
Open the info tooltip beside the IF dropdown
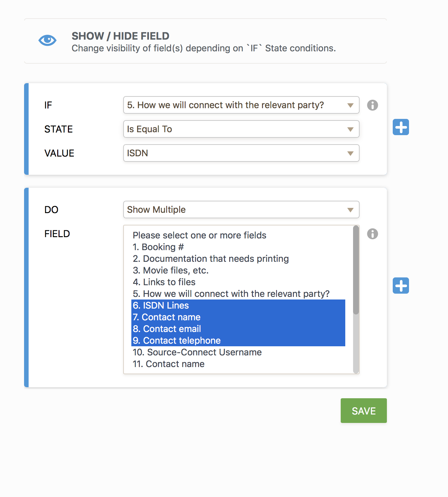[x=373, y=105]
